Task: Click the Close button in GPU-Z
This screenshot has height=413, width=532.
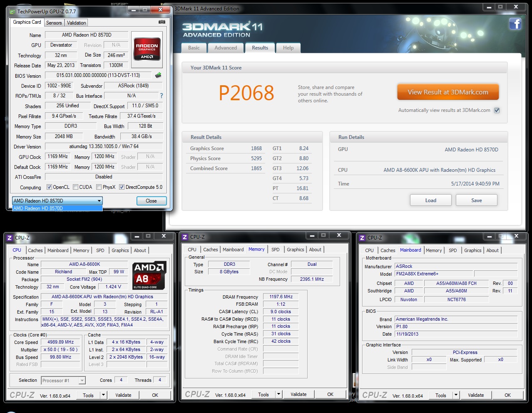Action: (152, 201)
